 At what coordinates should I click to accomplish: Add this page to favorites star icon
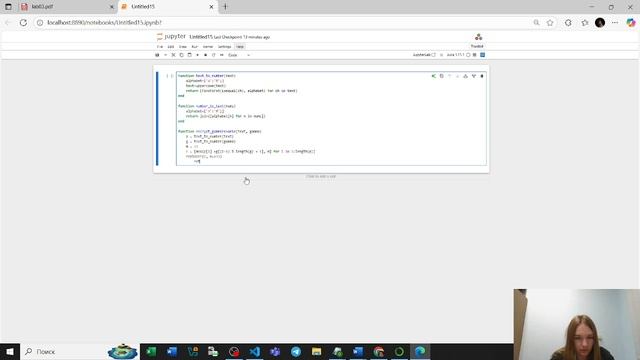(x=550, y=22)
